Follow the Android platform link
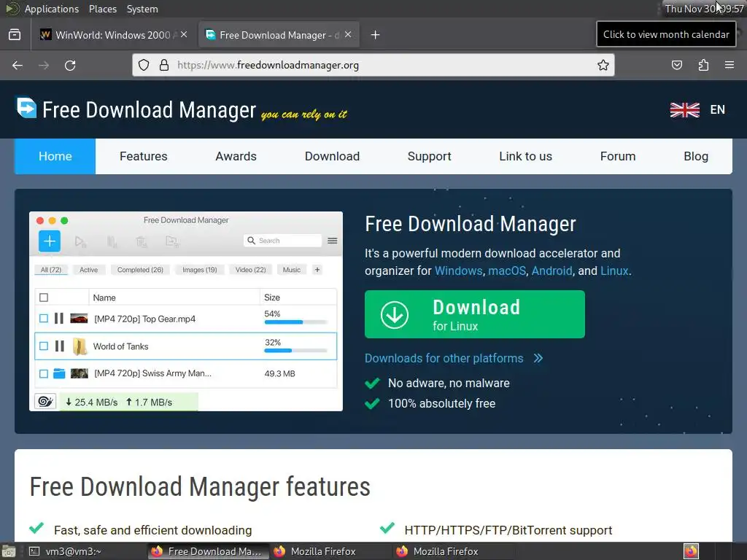 click(552, 271)
